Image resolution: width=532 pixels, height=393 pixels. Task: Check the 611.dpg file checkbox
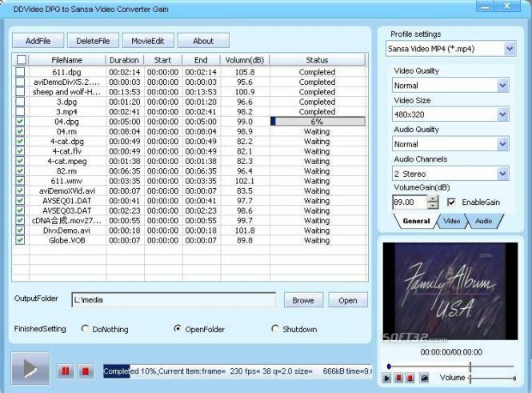(x=20, y=71)
